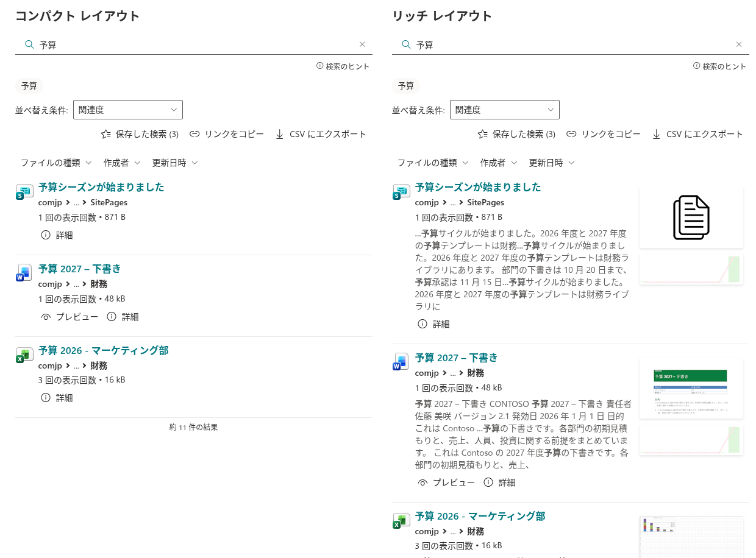Click SharePoint page icon of rich 予算シーズン result
Viewport: 756px width, 558px height.
coord(401,192)
